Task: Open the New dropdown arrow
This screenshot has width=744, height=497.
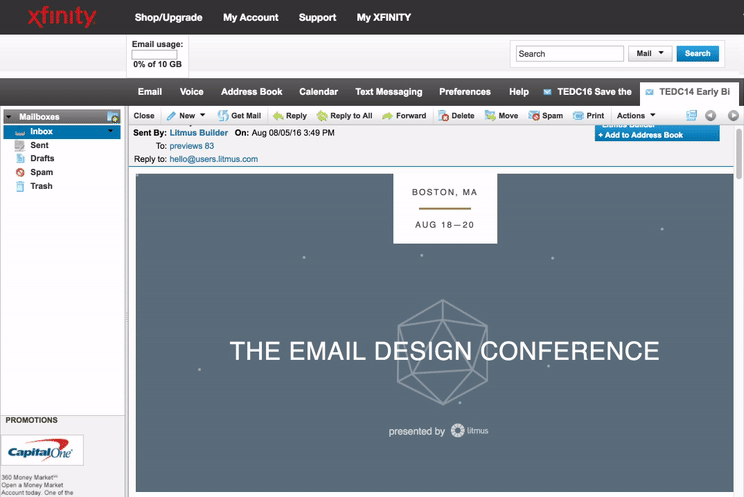Action: pos(203,115)
